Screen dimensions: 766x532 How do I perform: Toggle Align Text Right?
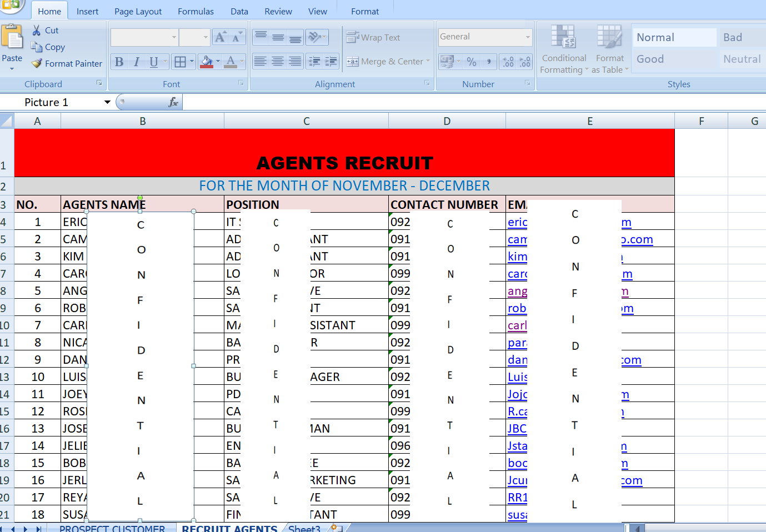(x=296, y=62)
